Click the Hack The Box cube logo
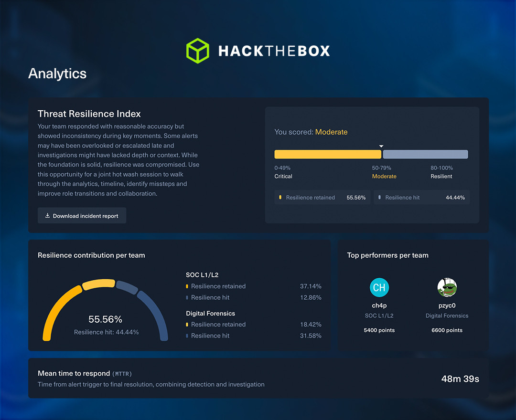The height and width of the screenshot is (420, 516). [198, 51]
